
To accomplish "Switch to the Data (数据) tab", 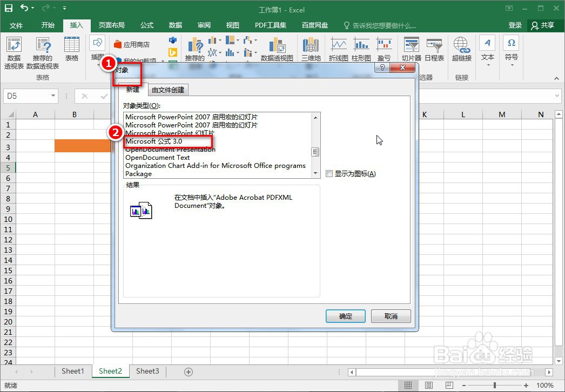I will pos(176,25).
